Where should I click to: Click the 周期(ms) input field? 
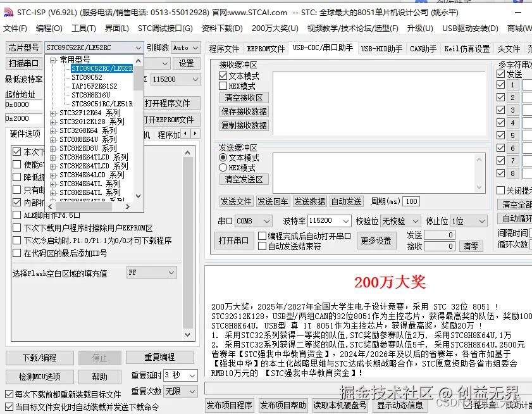pos(411,201)
